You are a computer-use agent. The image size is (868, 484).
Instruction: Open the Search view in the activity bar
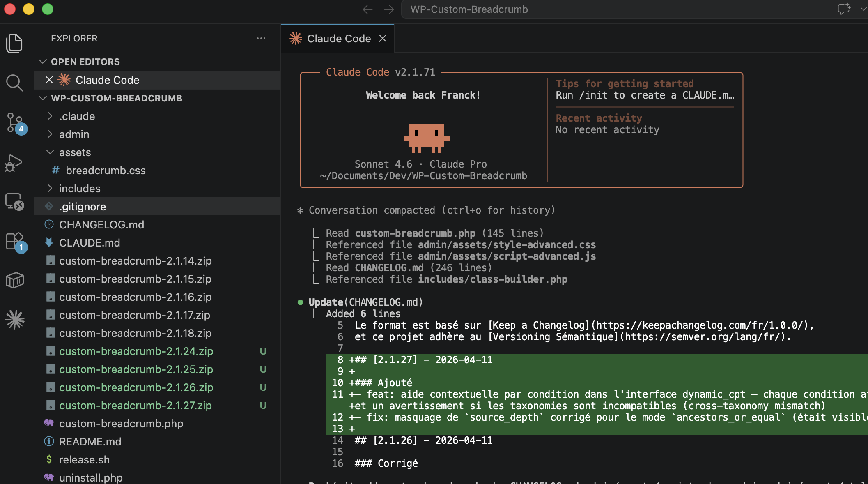(14, 83)
